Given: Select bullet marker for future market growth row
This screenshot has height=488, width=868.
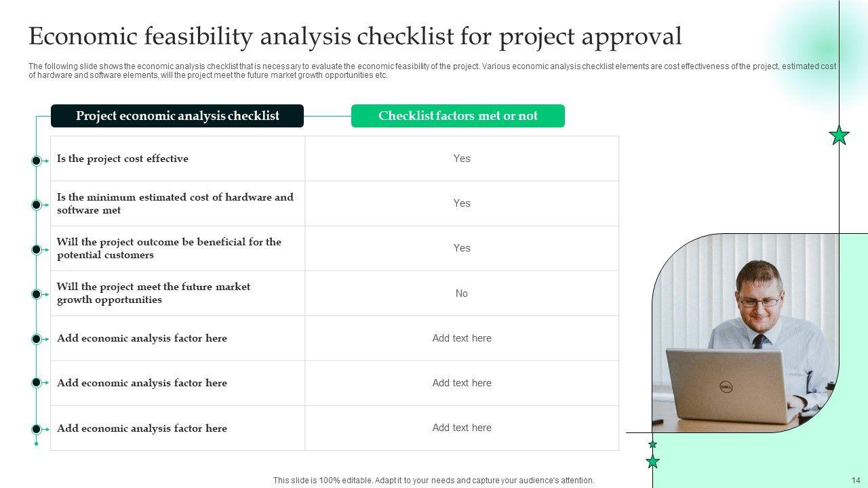Looking at the screenshot, I should (x=37, y=294).
